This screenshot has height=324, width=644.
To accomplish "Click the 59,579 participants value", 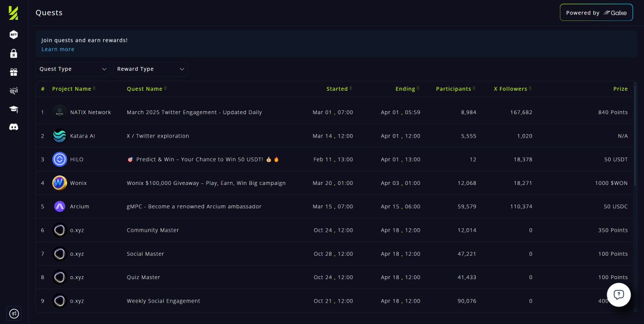I will (466, 206).
